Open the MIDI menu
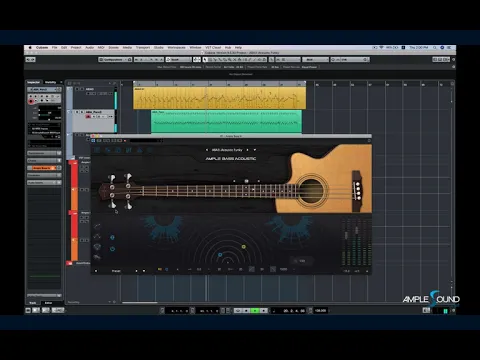480x360 pixels. click(x=101, y=48)
